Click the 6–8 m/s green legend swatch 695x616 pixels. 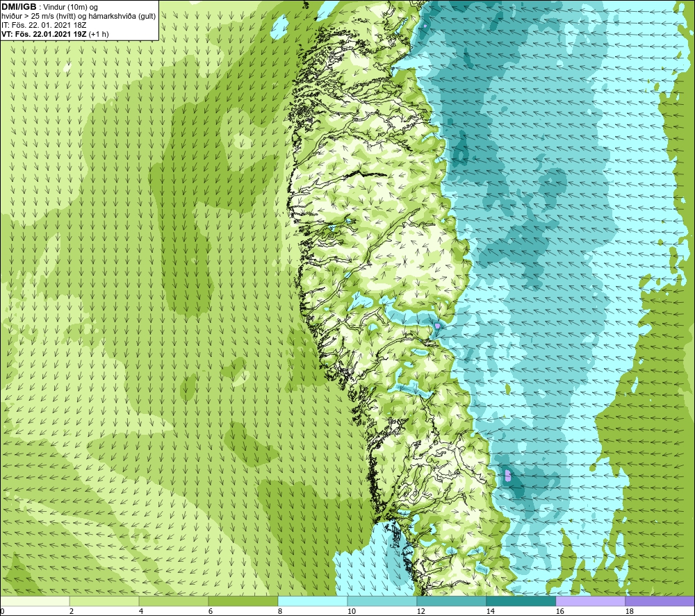tap(243, 601)
